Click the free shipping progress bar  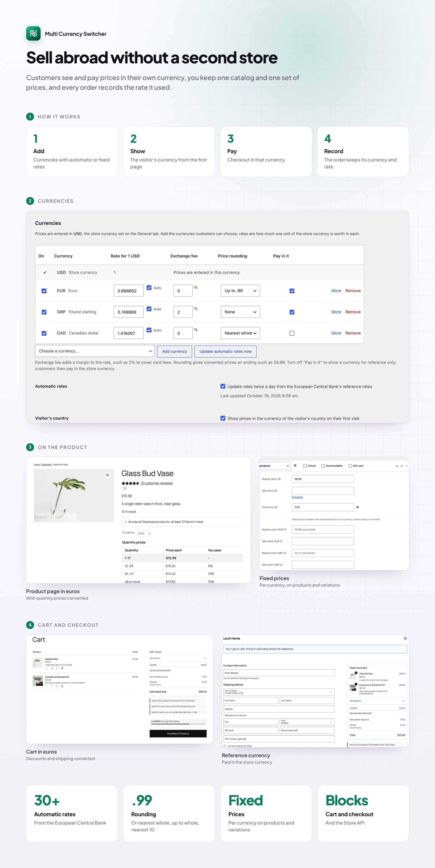178,724
